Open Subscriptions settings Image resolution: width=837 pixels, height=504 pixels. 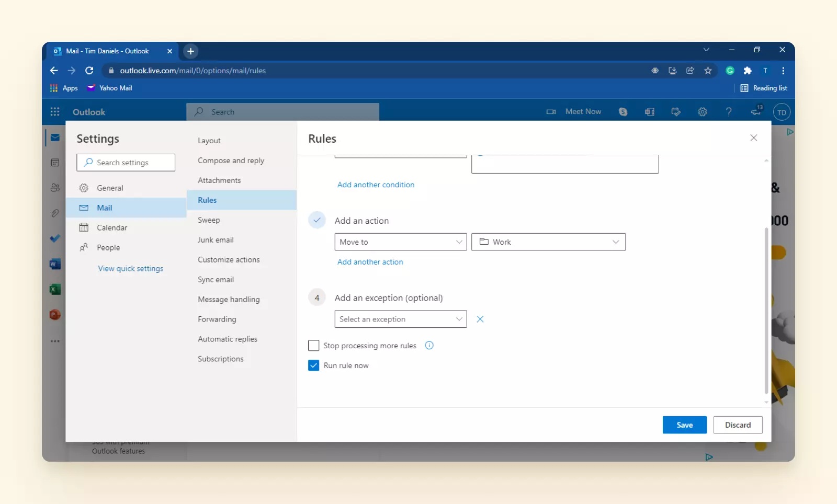point(242,359)
